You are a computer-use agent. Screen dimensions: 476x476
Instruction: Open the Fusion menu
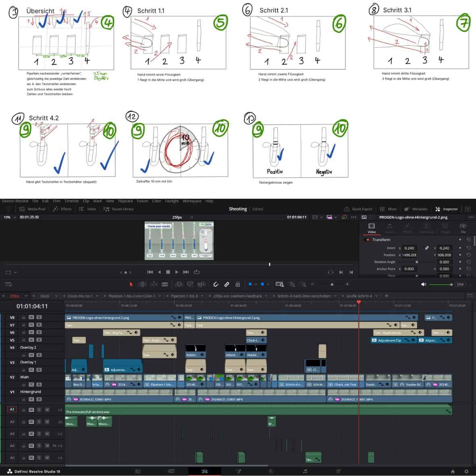142,201
